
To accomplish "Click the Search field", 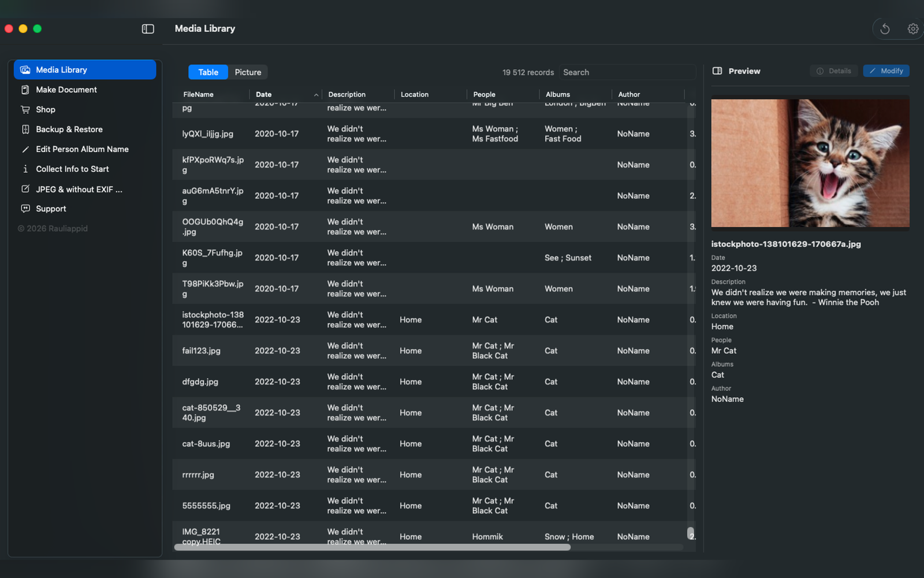I will coord(628,72).
